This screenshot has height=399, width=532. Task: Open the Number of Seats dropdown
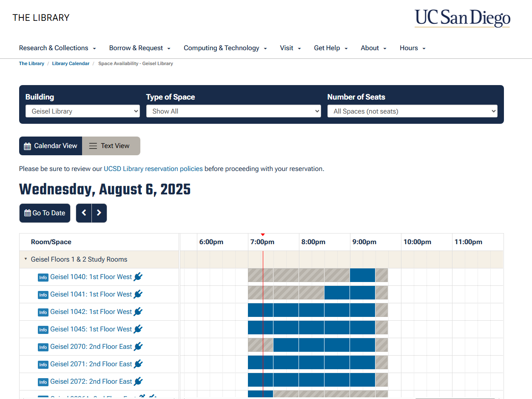pos(412,111)
